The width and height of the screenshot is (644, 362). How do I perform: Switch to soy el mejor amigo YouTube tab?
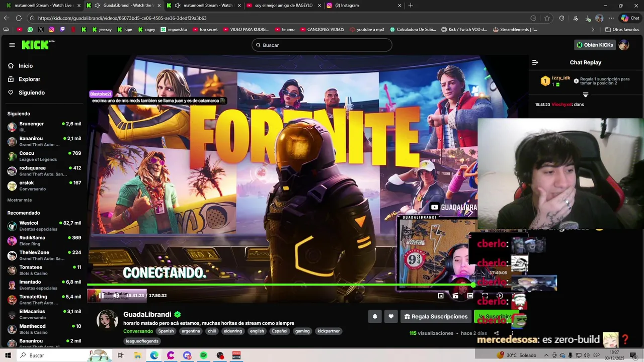coord(283,6)
